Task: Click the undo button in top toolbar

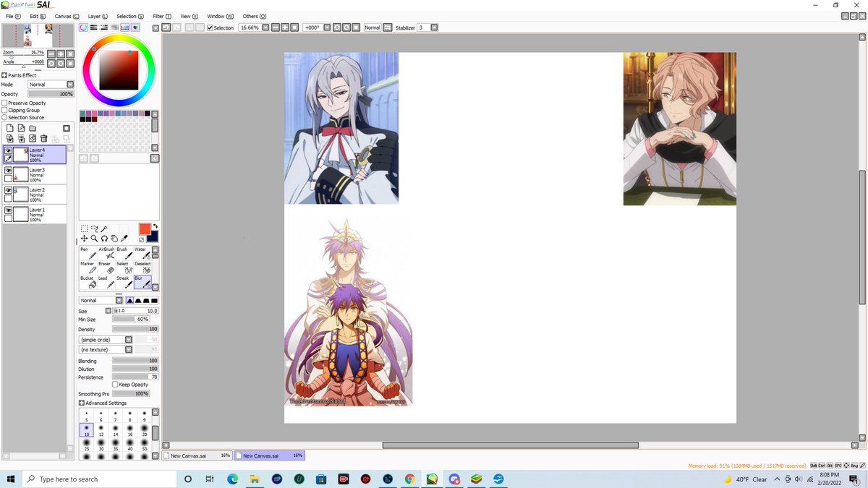Action: [166, 27]
